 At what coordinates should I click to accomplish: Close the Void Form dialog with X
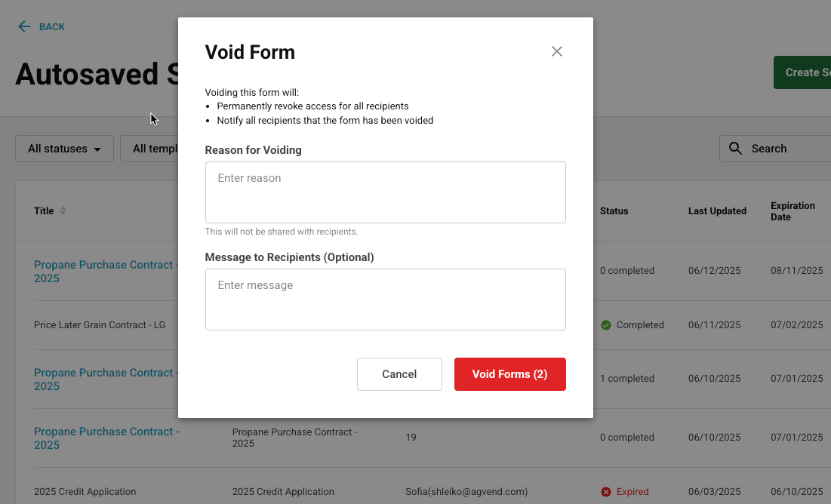point(556,51)
